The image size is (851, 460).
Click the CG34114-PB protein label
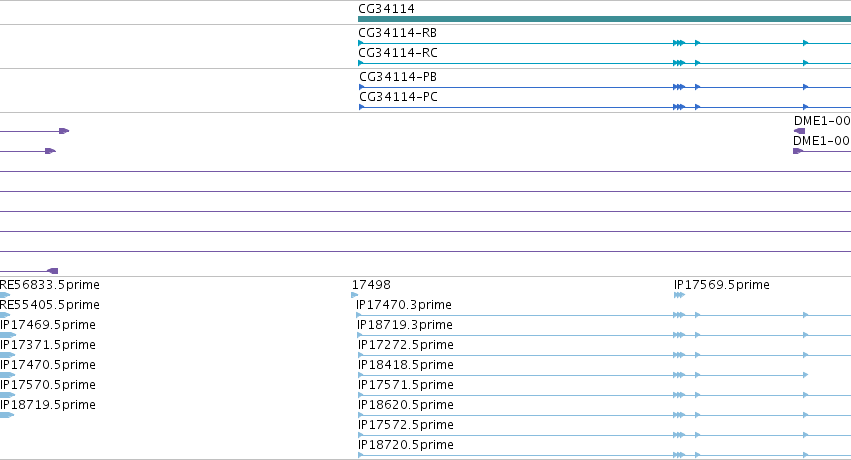pos(398,76)
